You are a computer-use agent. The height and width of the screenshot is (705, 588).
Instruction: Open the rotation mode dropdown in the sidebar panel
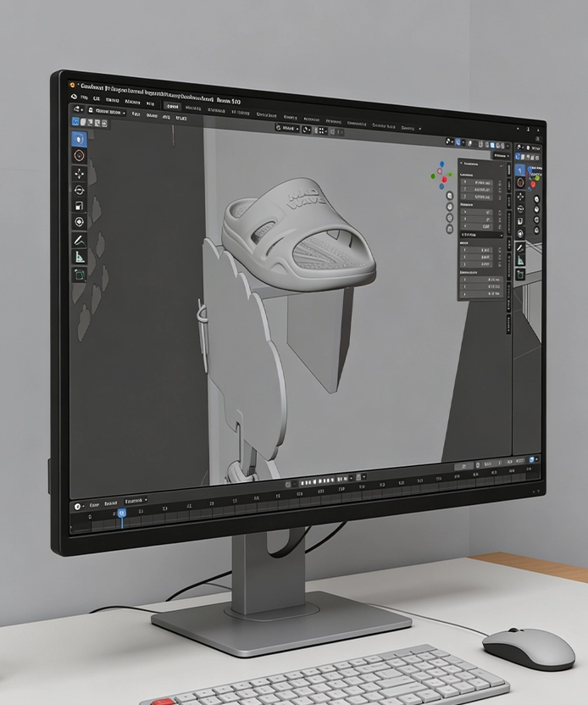click(x=481, y=236)
